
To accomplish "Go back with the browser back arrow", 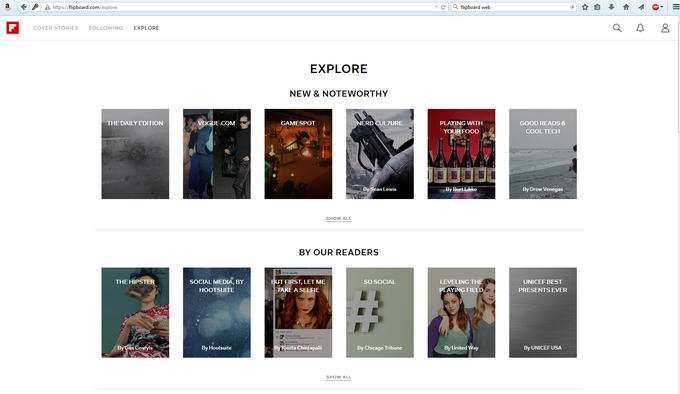I will (x=24, y=7).
